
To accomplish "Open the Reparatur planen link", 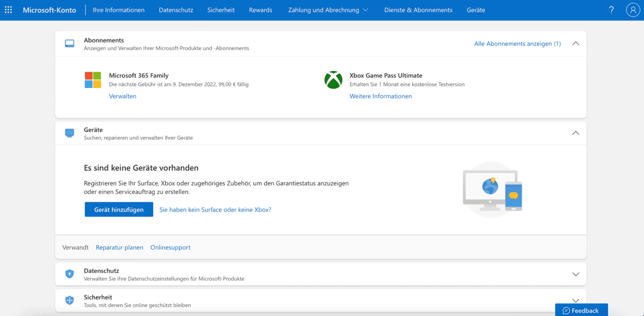I will point(120,247).
